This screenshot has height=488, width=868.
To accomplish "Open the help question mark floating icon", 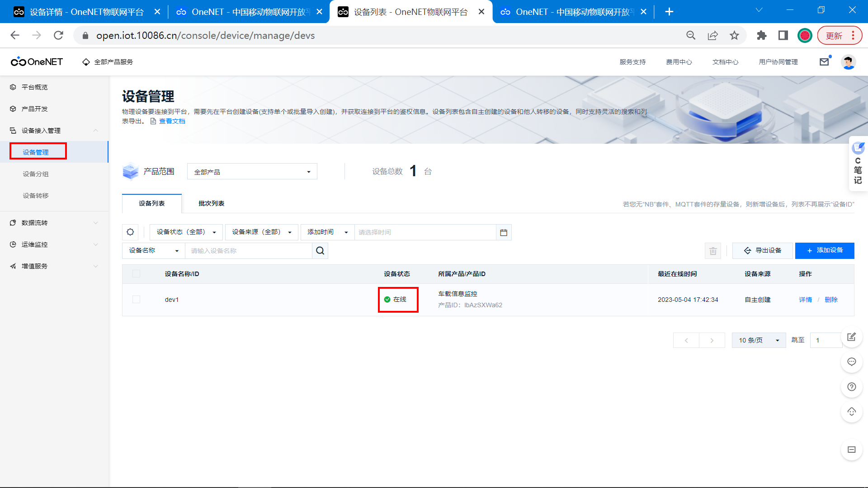I will 852,387.
